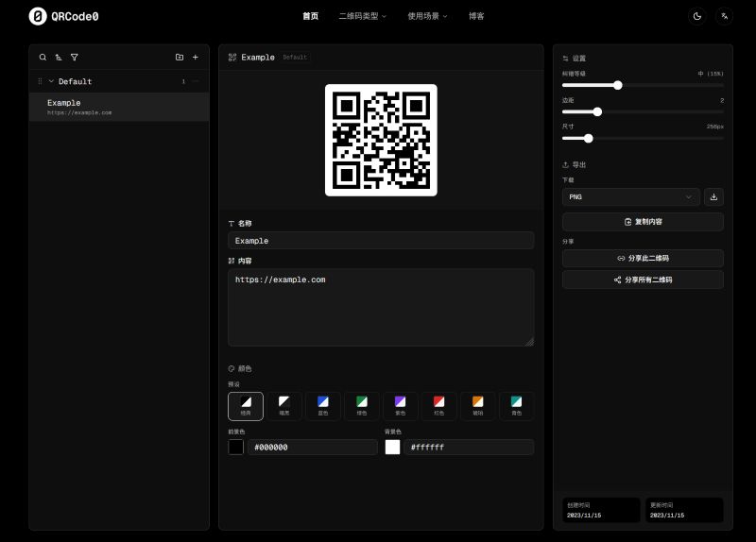
Task: Click the 尺寸 size slider handle
Action: [x=588, y=138]
